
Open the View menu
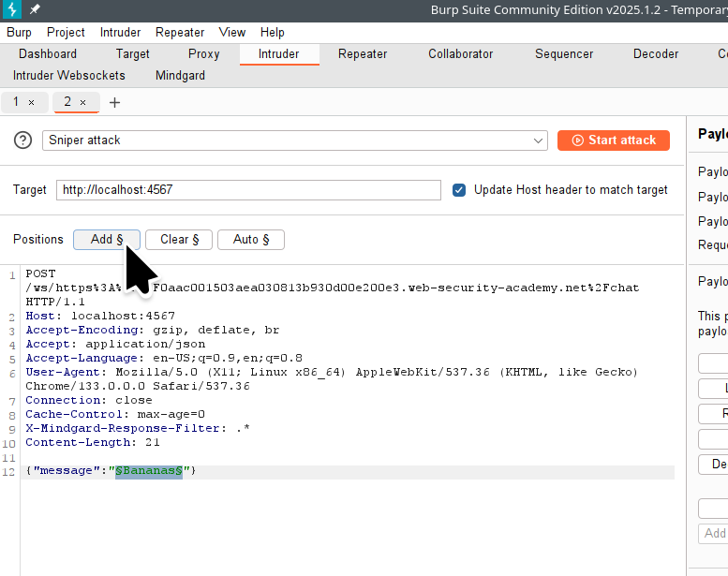[232, 33]
